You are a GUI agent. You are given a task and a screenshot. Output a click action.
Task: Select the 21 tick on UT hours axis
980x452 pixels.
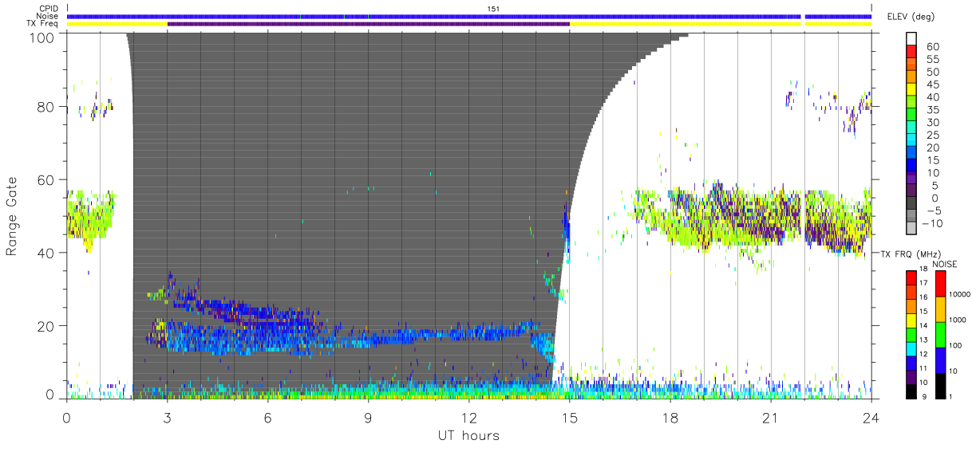click(771, 416)
